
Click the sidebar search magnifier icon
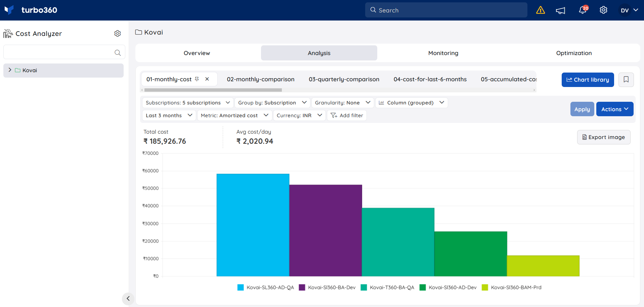(x=118, y=52)
